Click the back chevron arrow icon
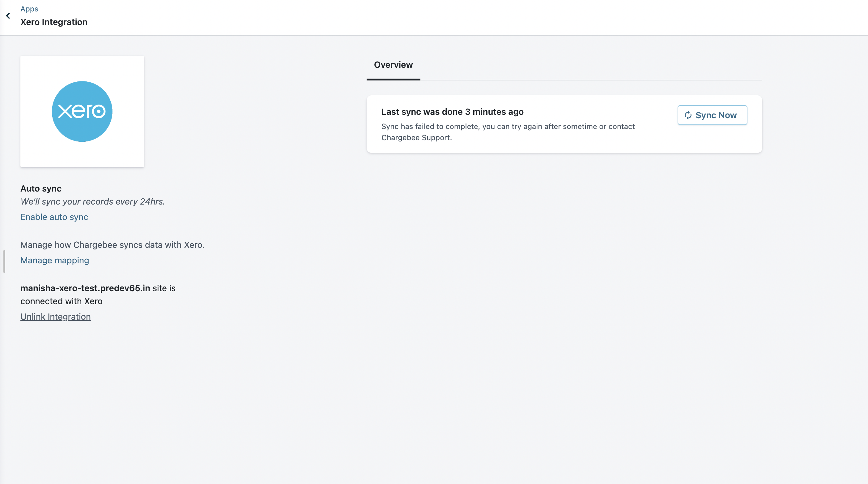Viewport: 868px width, 484px height. point(8,16)
